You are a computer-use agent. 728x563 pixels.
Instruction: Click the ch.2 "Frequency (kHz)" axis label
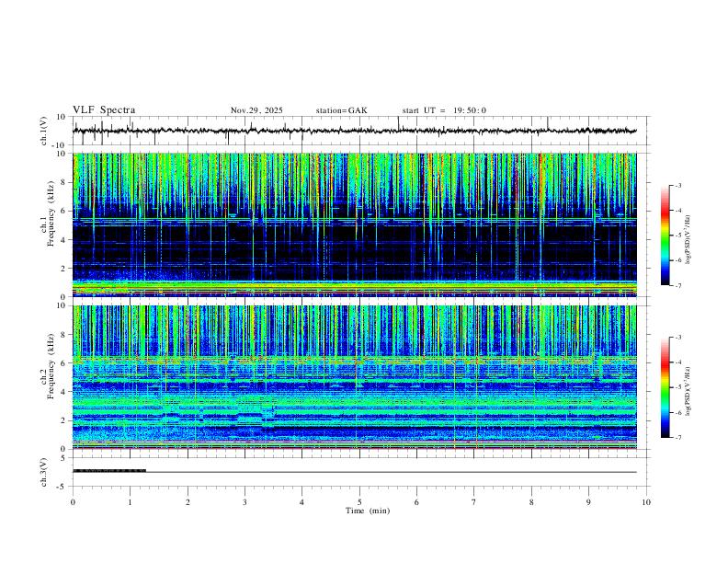(x=51, y=366)
